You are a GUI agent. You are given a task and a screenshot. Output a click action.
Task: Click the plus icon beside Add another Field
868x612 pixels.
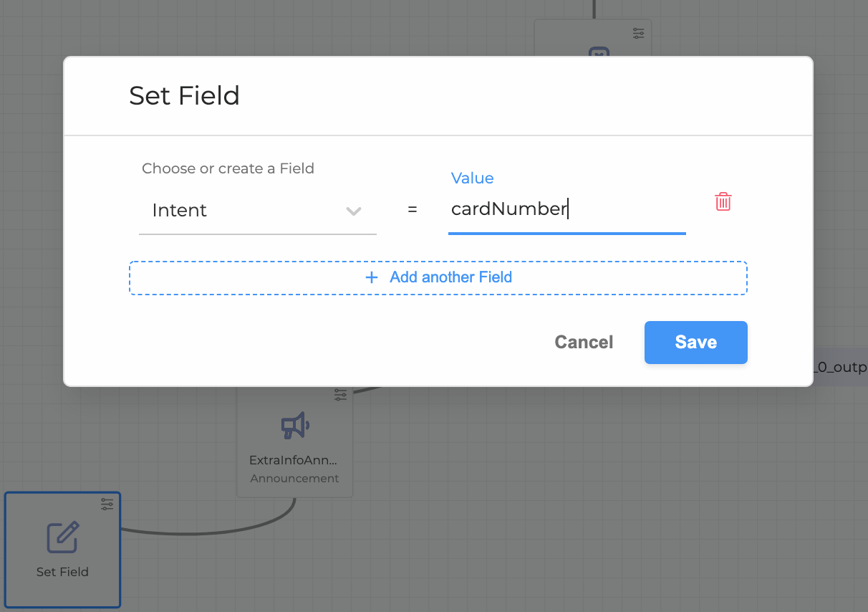(x=372, y=277)
